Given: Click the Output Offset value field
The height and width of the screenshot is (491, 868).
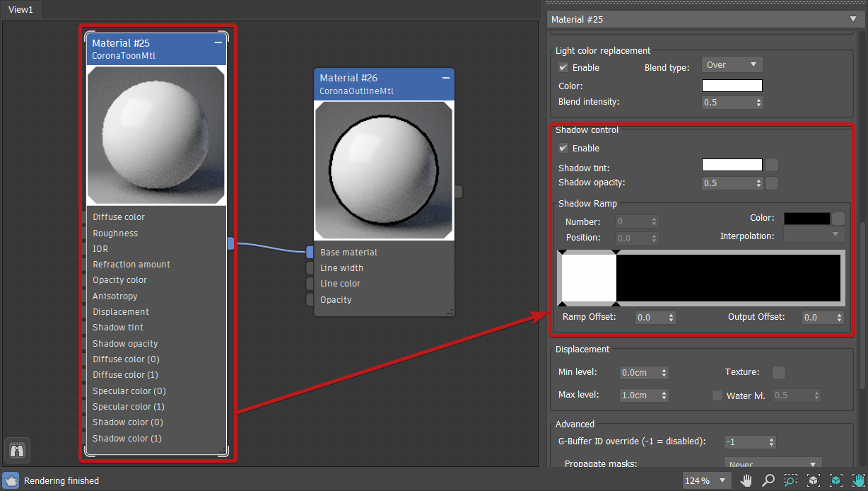Looking at the screenshot, I should click(x=819, y=318).
